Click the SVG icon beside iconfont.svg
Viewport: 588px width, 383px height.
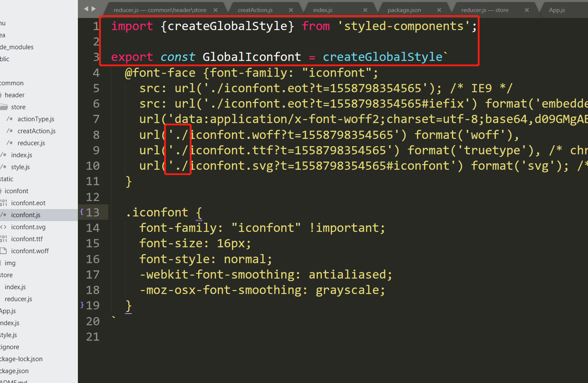[3, 227]
